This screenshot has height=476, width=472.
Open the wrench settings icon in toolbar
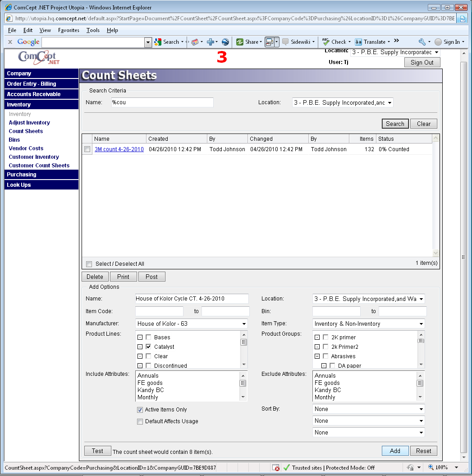[422, 42]
